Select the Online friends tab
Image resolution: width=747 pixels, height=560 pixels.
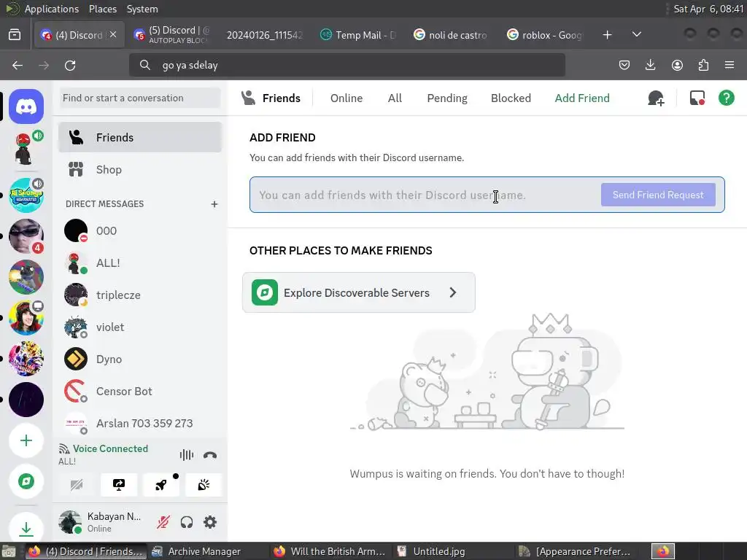pyautogui.click(x=347, y=98)
